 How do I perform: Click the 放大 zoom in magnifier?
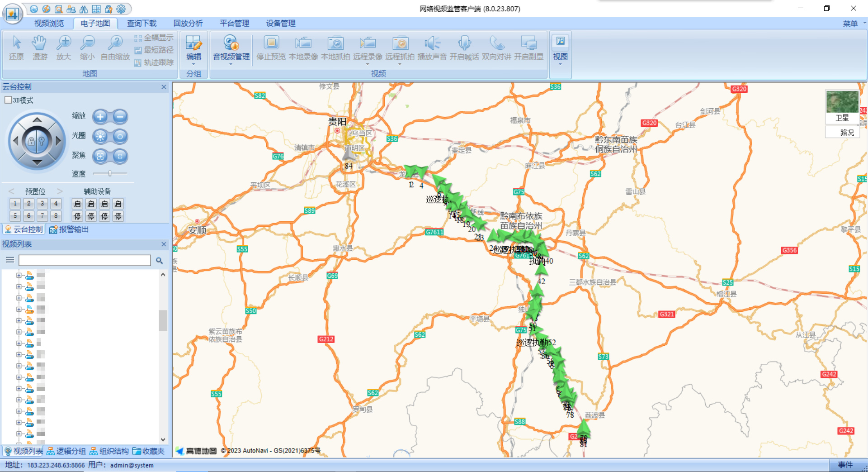(64, 48)
